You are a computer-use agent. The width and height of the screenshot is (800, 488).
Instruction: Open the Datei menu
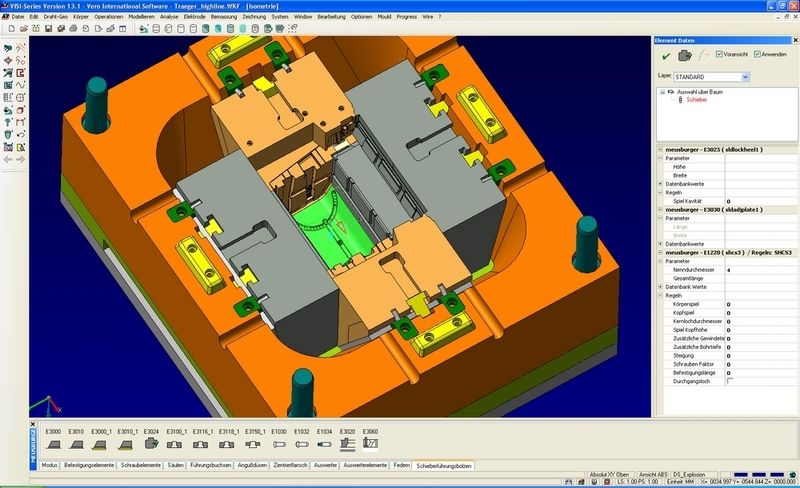point(18,17)
